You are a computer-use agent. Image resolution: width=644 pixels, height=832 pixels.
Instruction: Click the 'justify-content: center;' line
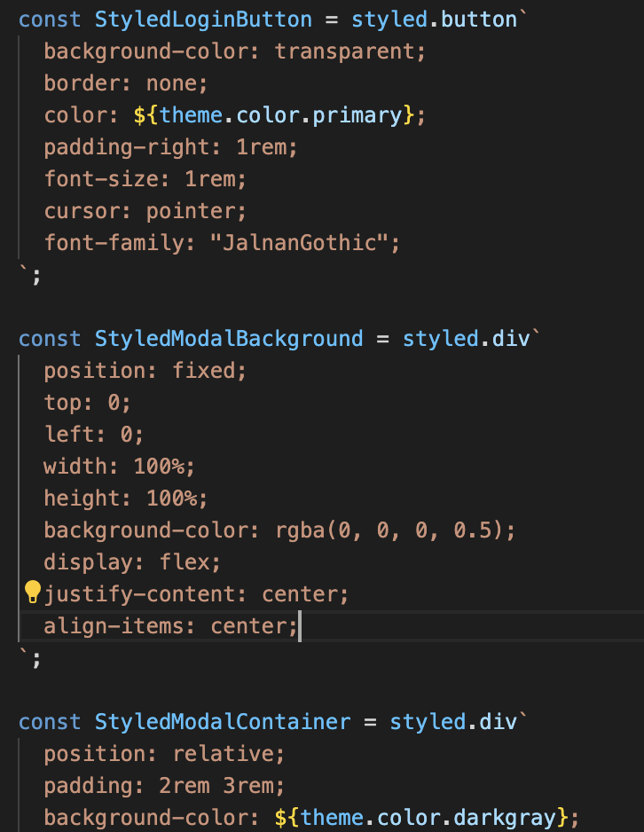tap(196, 594)
